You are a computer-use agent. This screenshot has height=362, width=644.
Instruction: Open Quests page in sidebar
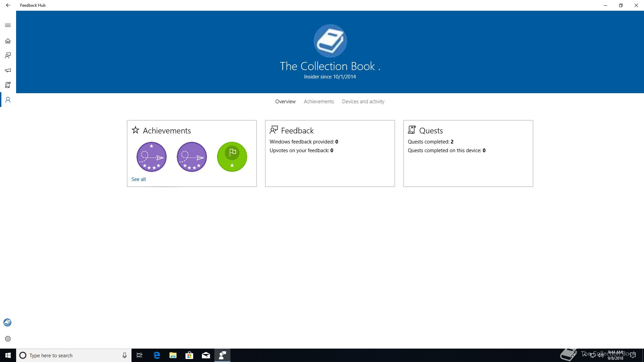(x=8, y=85)
